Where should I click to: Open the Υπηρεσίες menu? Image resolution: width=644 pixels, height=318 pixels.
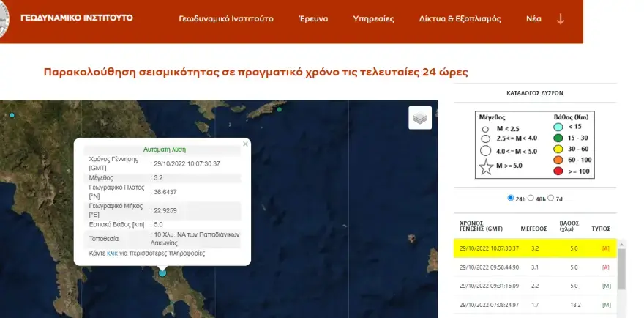373,19
